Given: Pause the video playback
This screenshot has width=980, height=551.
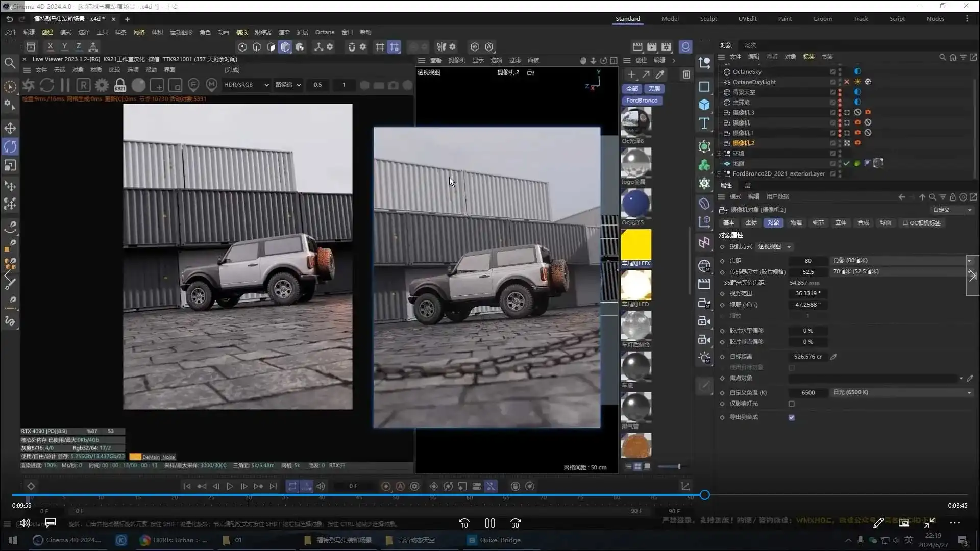Looking at the screenshot, I should click(x=489, y=523).
